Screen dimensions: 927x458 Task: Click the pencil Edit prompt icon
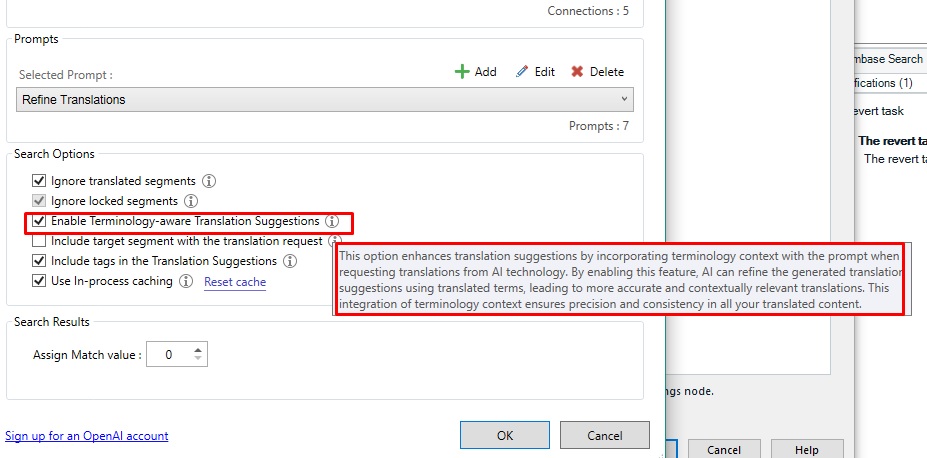[521, 72]
